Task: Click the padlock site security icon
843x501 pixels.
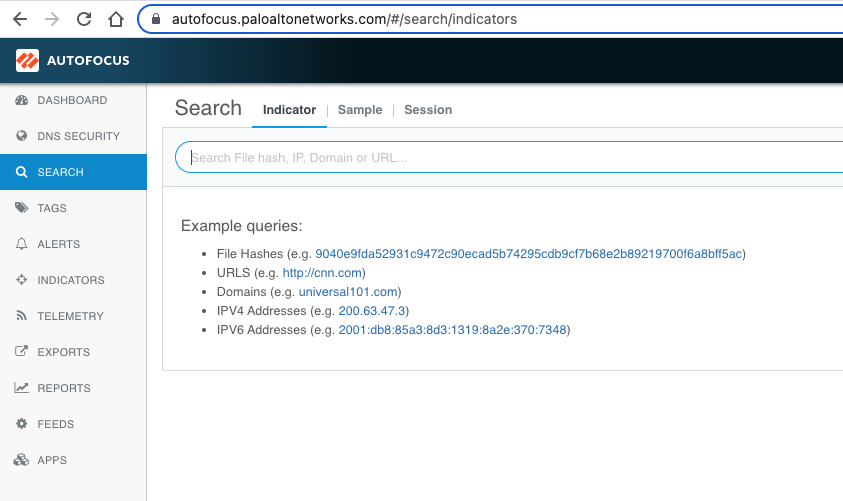Action: pos(156,19)
